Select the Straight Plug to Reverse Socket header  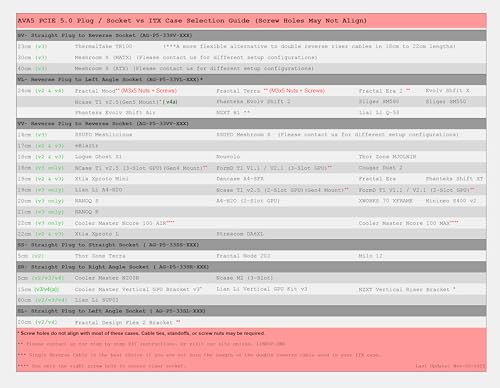[x=251, y=35]
